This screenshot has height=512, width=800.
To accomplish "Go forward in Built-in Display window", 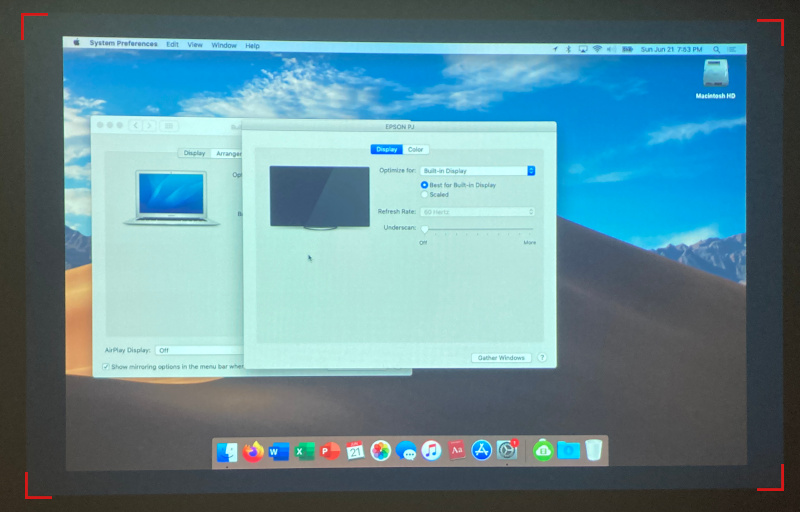I will (149, 125).
